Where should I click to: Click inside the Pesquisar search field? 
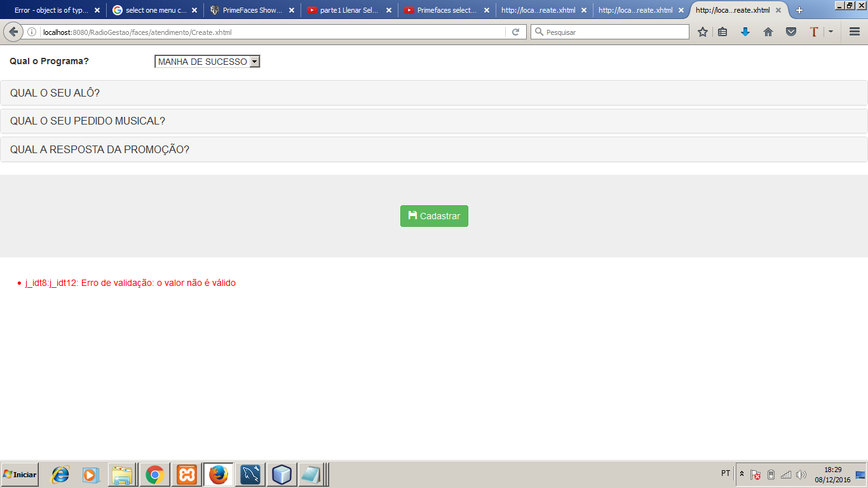click(x=610, y=31)
